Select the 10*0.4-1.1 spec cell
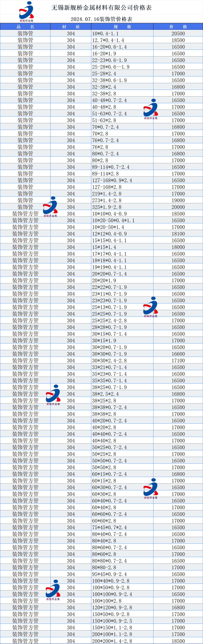Viewport: 203px width, 644px height. pyautogui.click(x=122, y=34)
